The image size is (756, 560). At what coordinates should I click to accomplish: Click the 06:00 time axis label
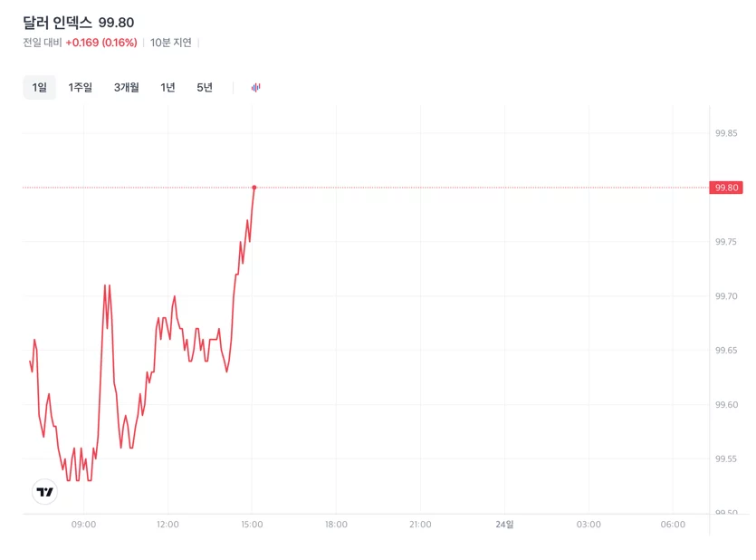pos(673,525)
